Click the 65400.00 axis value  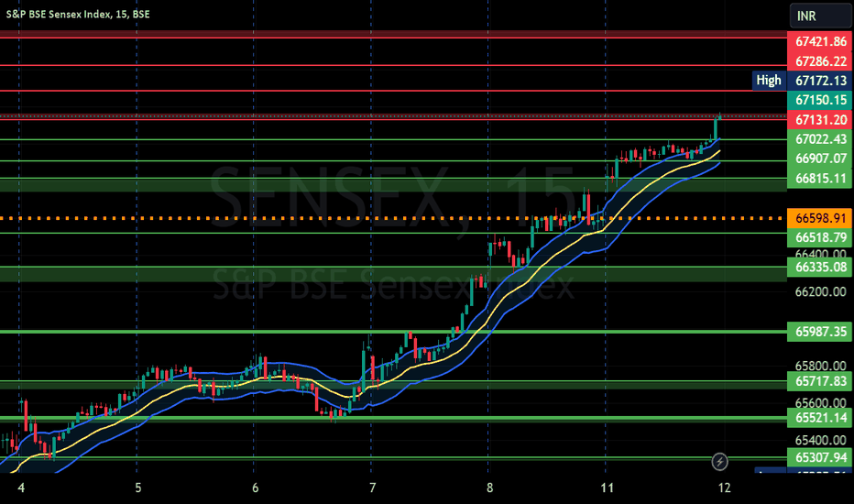pyautogui.click(x=820, y=440)
